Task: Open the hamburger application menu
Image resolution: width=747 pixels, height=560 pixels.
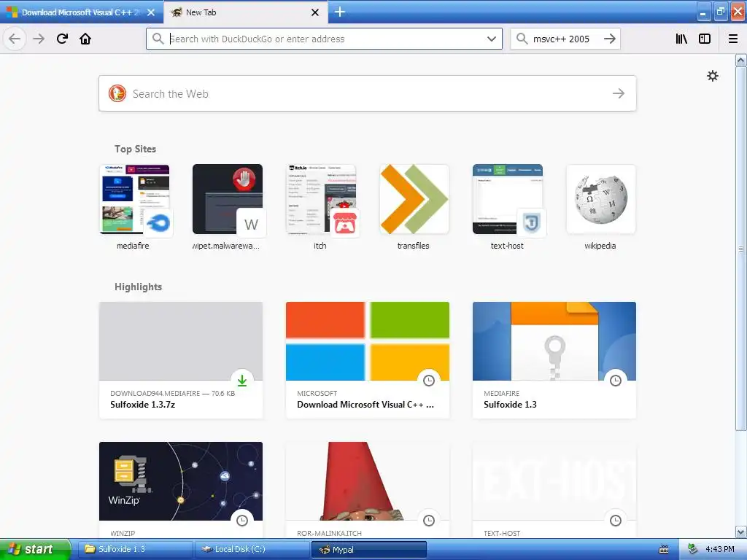Action: coord(733,39)
